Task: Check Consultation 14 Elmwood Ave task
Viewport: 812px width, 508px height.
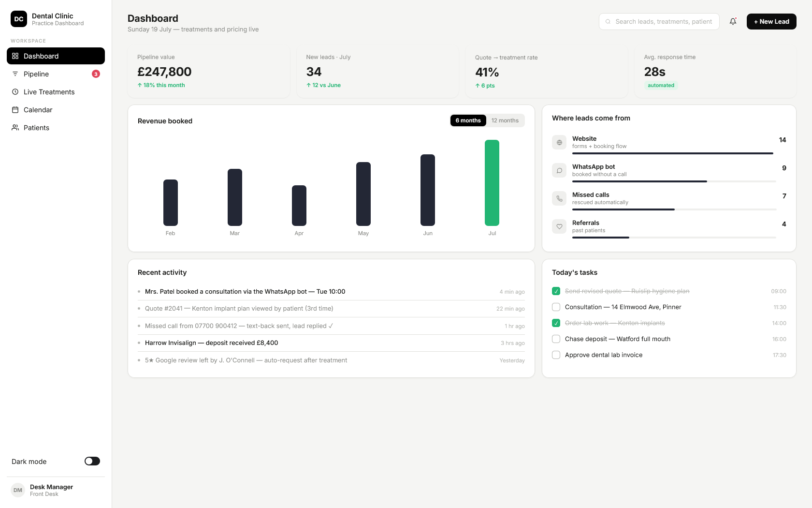Action: click(556, 307)
